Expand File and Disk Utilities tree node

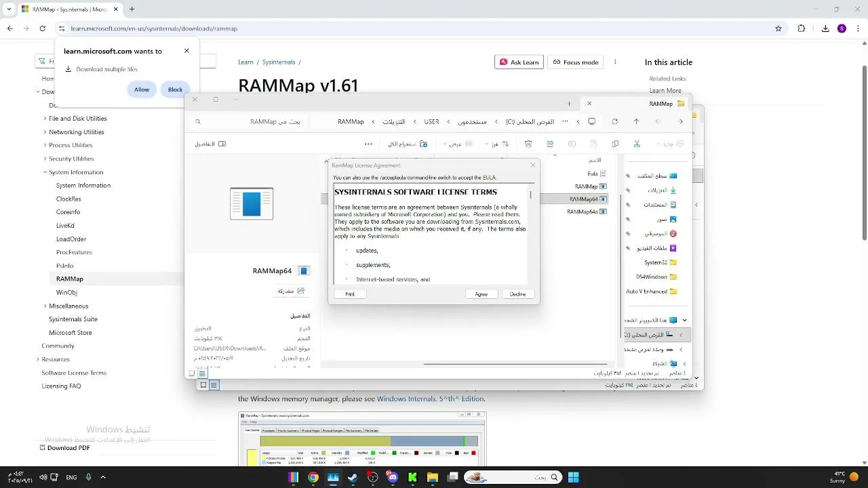tap(45, 119)
